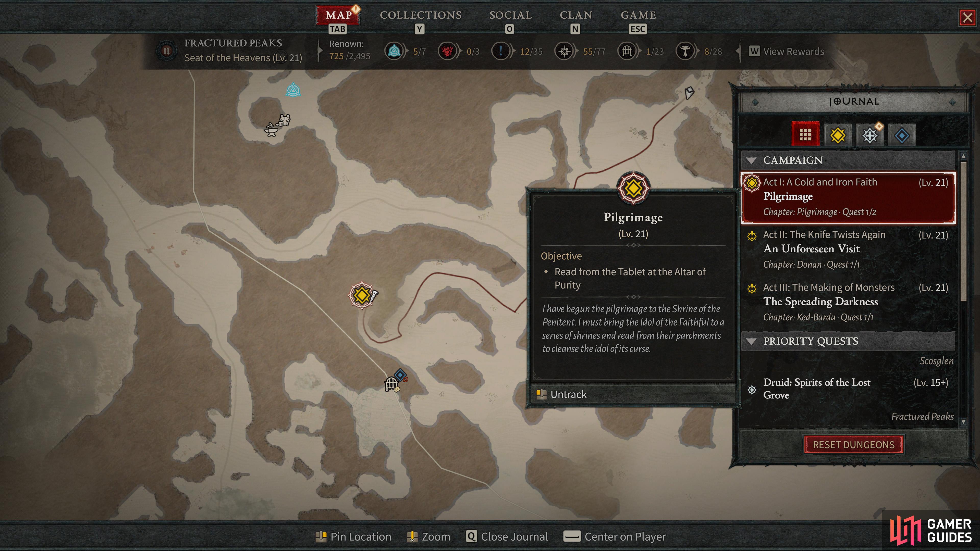Select the dungeon gate icon on the map

click(391, 384)
